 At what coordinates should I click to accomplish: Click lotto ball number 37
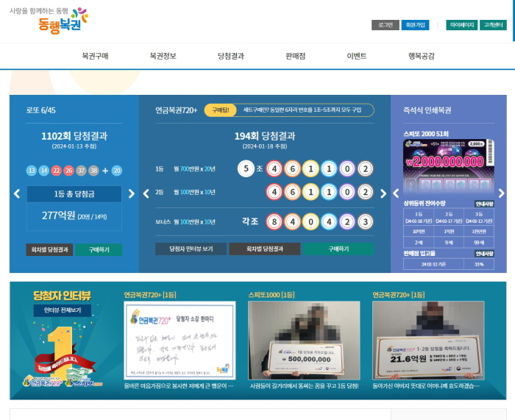click(x=81, y=171)
